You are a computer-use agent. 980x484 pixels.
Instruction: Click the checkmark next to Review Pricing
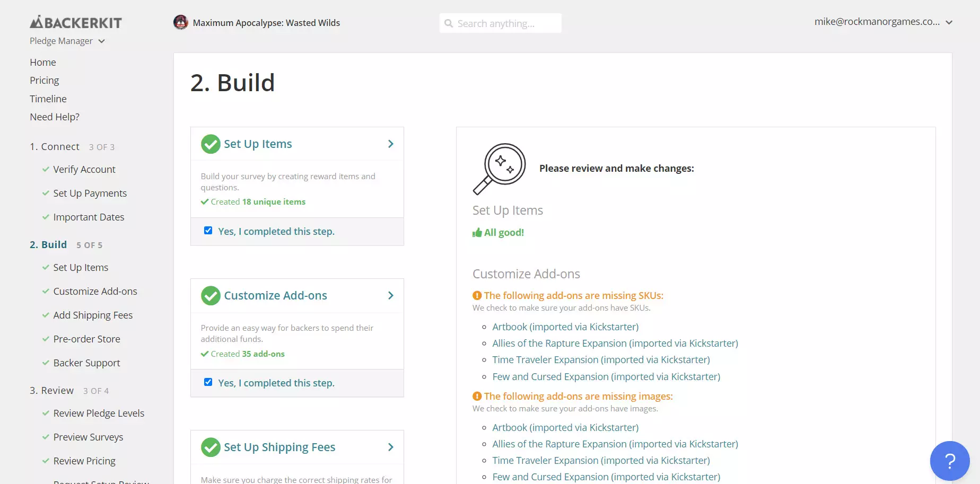(x=46, y=461)
